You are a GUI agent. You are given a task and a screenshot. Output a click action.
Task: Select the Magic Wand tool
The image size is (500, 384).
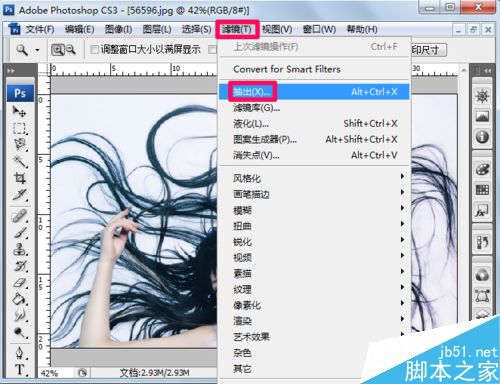19,161
